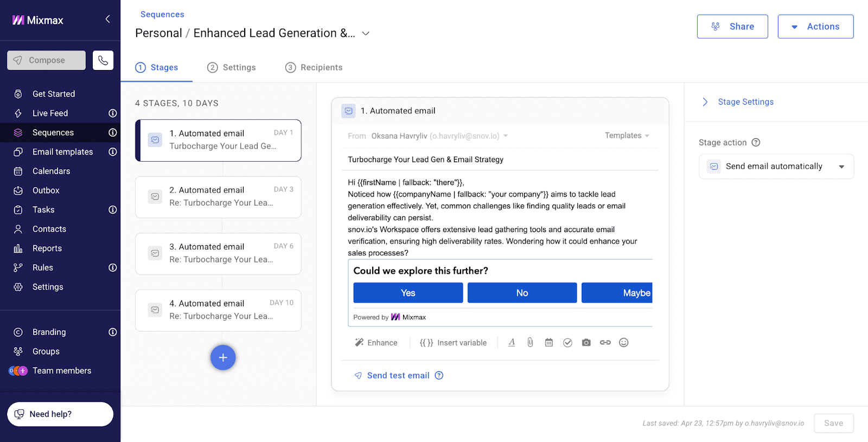Select stage 3 Automated email card
The width and height of the screenshot is (868, 442).
218,253
